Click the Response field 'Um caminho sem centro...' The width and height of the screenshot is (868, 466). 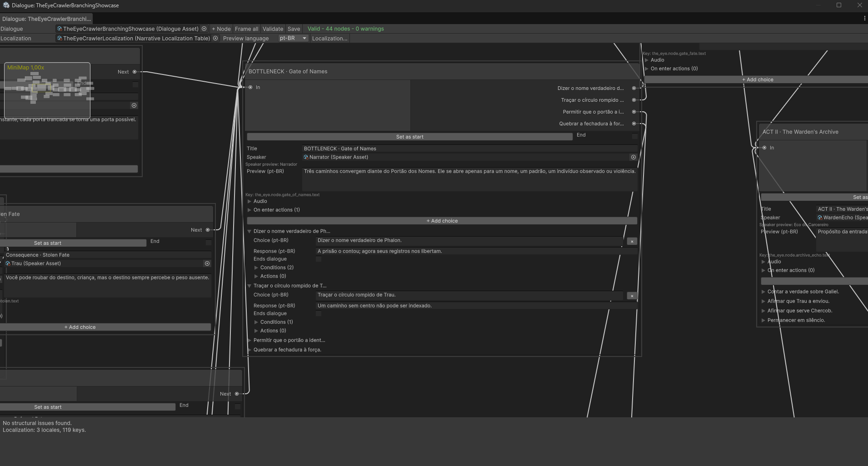click(476, 306)
